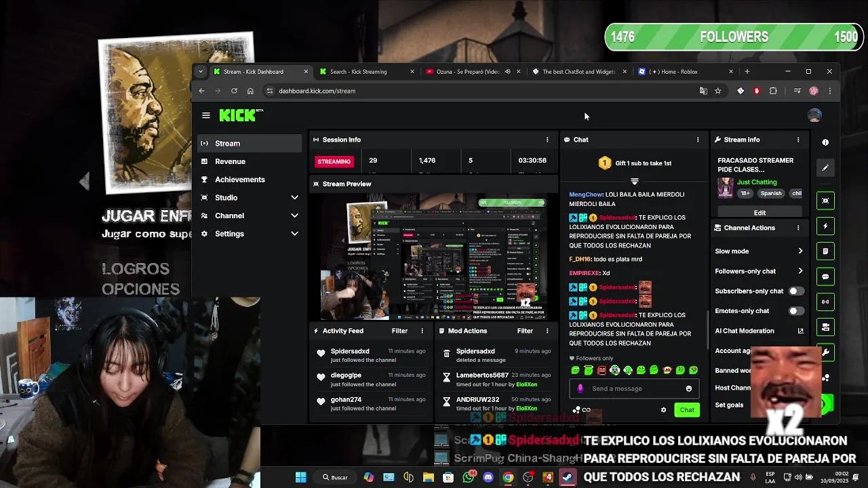The width and height of the screenshot is (868, 488).
Task: Click the taskbar Buscar search box
Action: 335,477
